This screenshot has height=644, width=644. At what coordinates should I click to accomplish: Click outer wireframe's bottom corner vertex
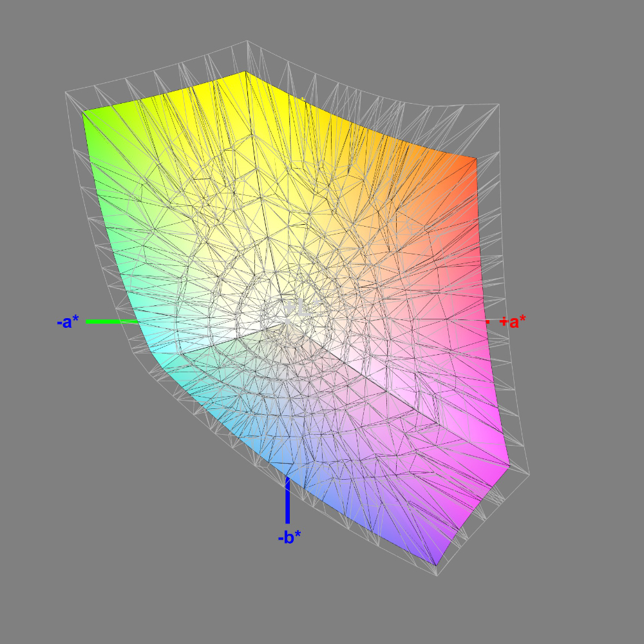437,575
